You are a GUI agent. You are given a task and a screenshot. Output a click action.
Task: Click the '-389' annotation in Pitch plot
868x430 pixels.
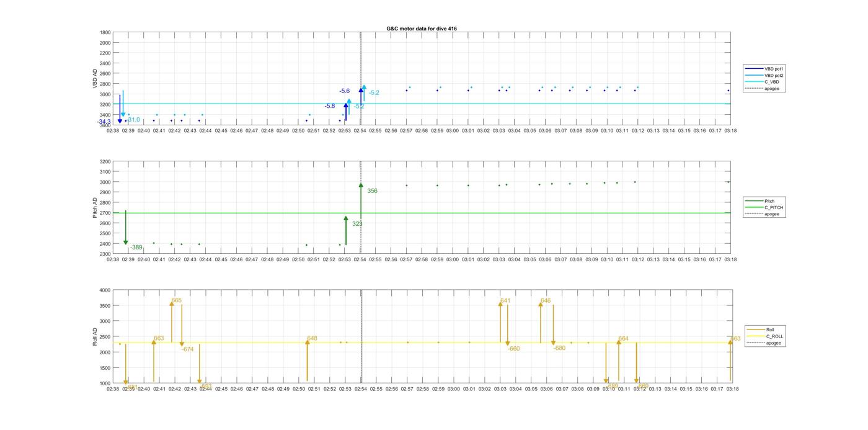(136, 248)
